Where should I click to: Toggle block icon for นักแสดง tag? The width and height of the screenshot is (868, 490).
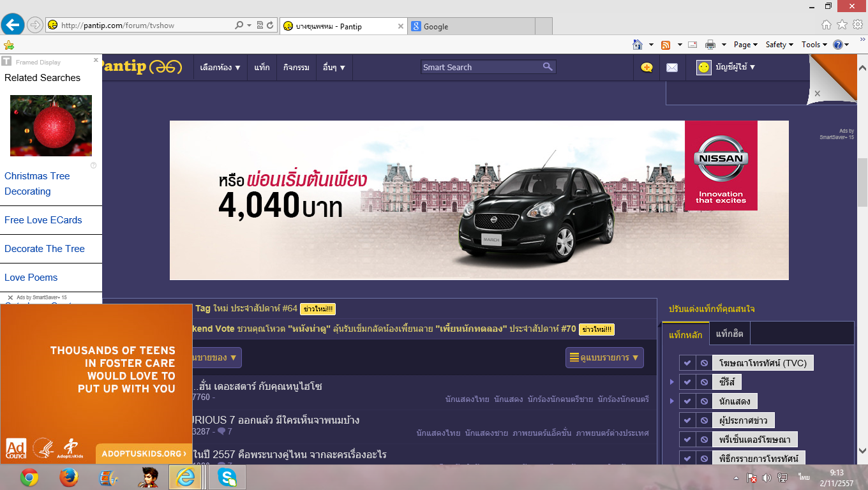tap(704, 401)
